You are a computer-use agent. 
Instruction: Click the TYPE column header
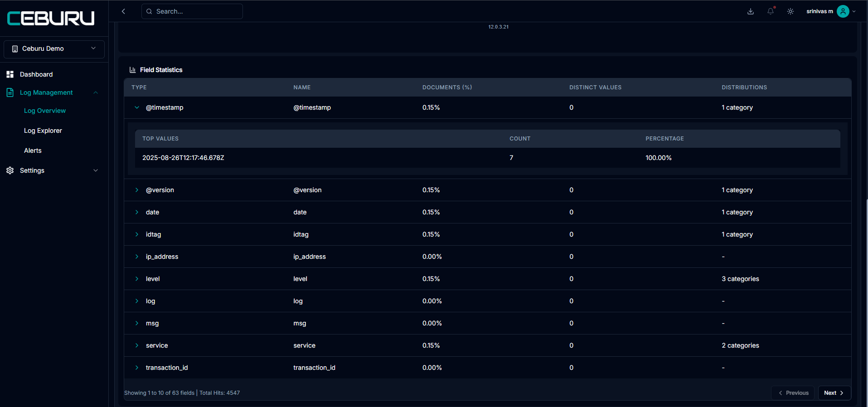coord(139,87)
